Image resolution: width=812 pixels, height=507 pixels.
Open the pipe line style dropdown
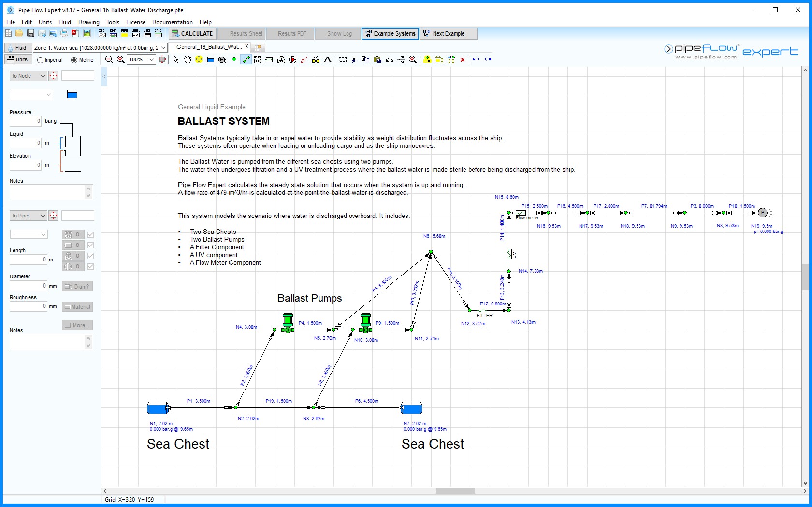click(x=29, y=234)
